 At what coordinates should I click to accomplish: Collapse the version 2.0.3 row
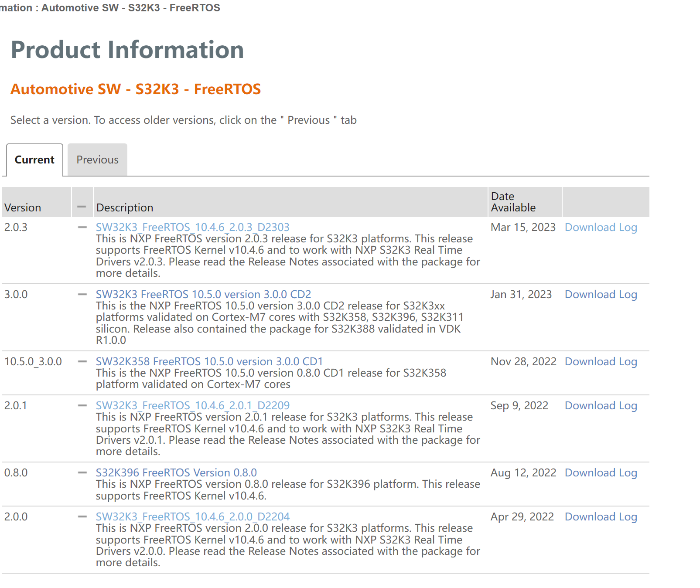click(82, 227)
